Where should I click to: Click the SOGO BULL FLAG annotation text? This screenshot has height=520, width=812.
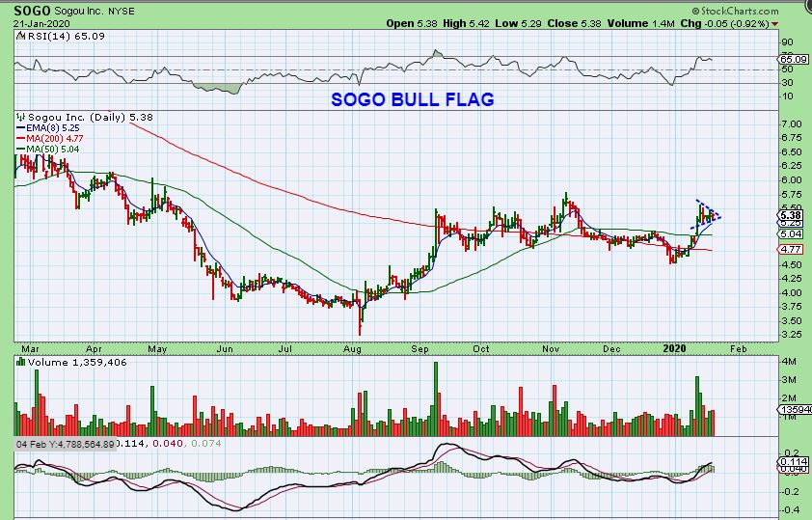[x=413, y=99]
